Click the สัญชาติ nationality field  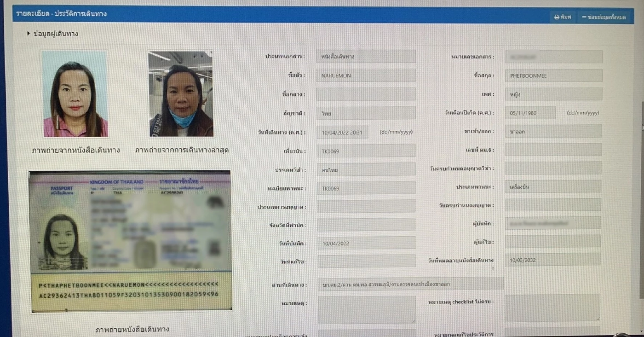tap(366, 113)
